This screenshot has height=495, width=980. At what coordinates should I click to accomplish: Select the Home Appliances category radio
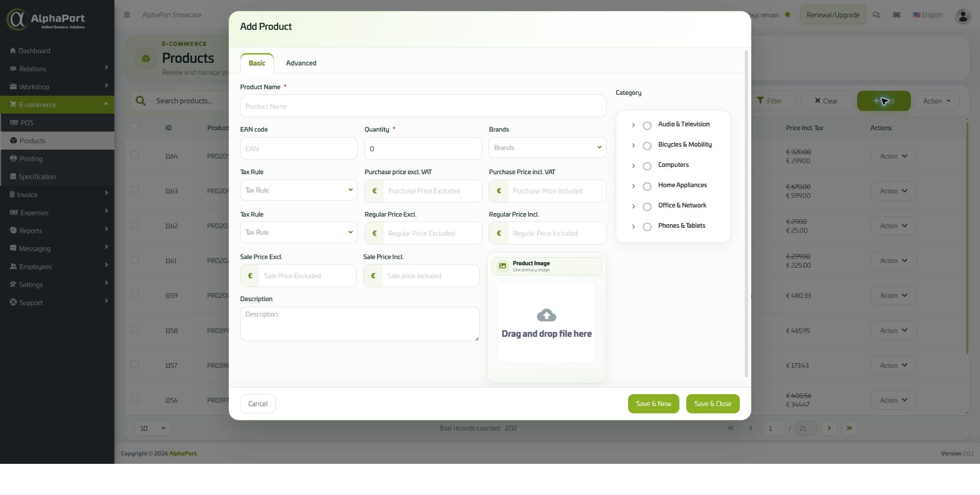click(647, 186)
